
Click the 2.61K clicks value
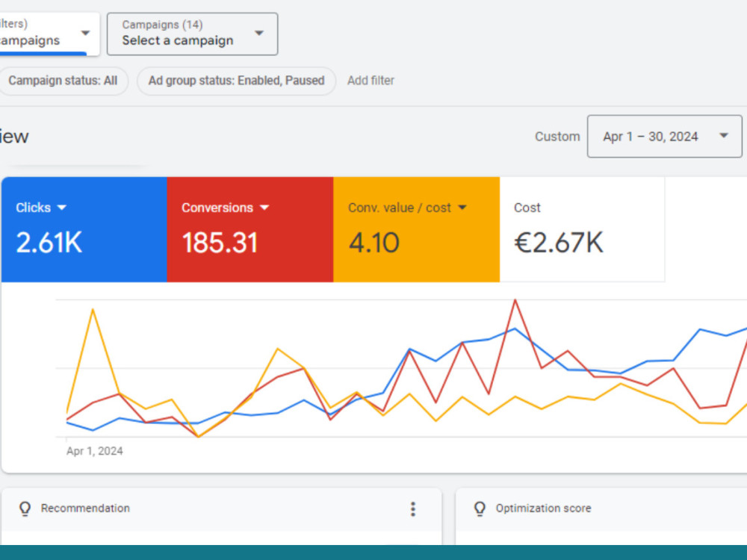(x=49, y=243)
